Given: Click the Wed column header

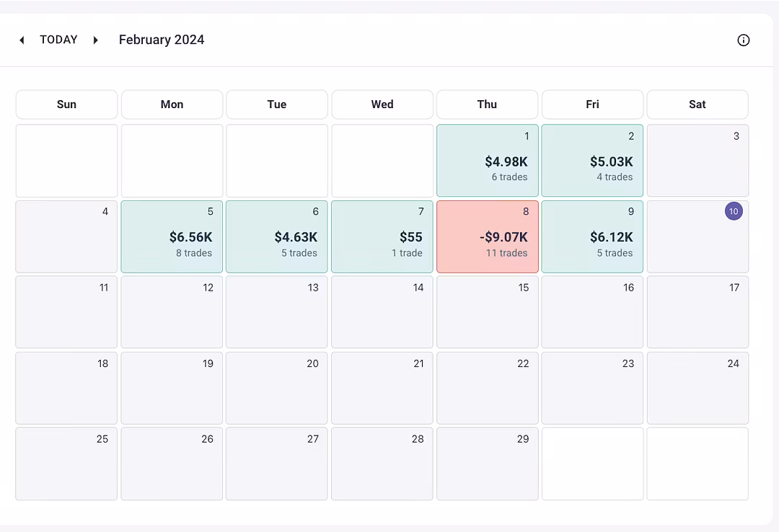Looking at the screenshot, I should point(382,105).
